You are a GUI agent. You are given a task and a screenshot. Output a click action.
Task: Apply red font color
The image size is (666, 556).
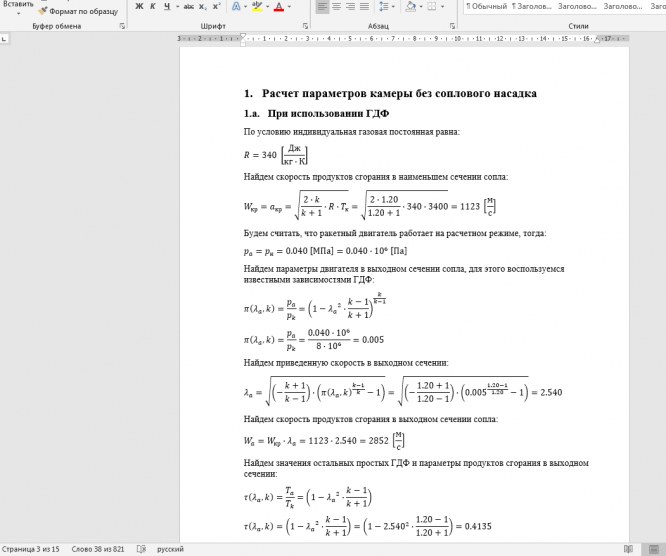point(279,6)
